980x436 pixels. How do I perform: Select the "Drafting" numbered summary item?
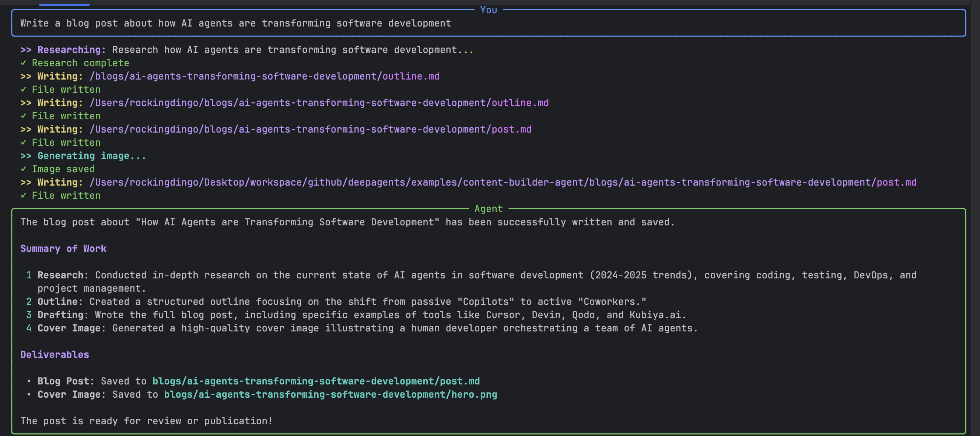(61, 315)
